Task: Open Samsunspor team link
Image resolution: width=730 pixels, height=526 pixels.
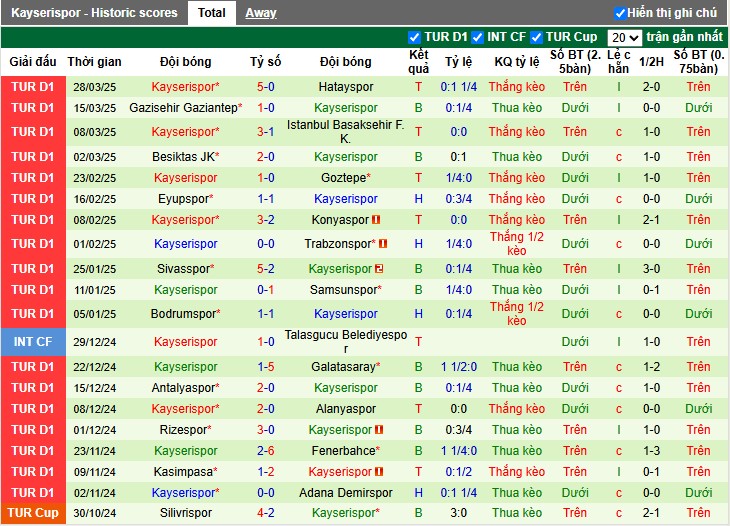Action: click(x=344, y=290)
